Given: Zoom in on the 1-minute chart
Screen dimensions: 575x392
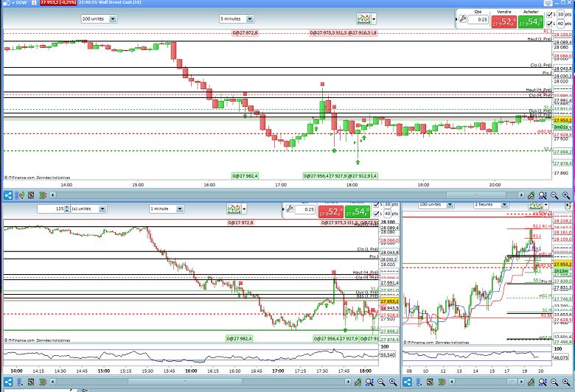Looking at the screenshot, I should point(393,382).
